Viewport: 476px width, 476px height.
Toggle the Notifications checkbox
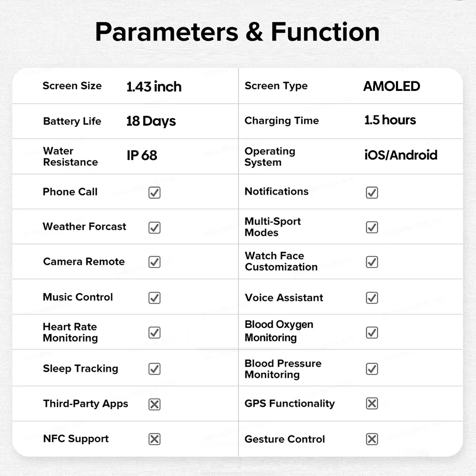pyautogui.click(x=372, y=192)
